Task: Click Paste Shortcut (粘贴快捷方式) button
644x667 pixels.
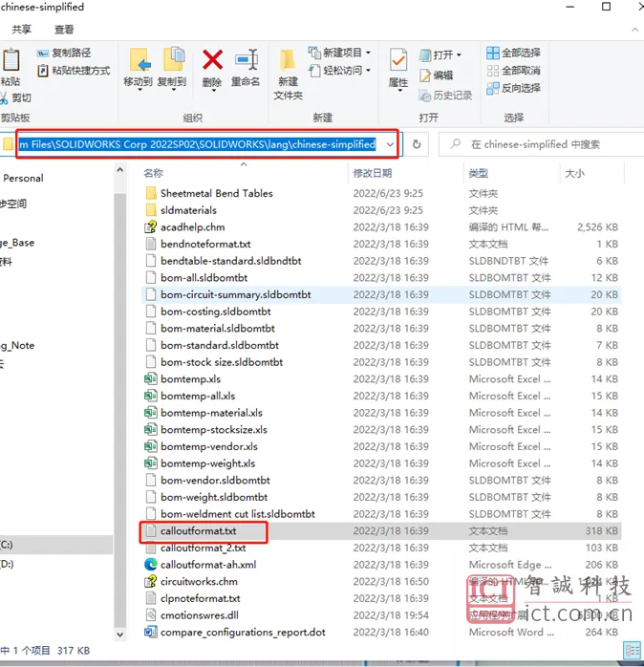Action: pos(74,70)
